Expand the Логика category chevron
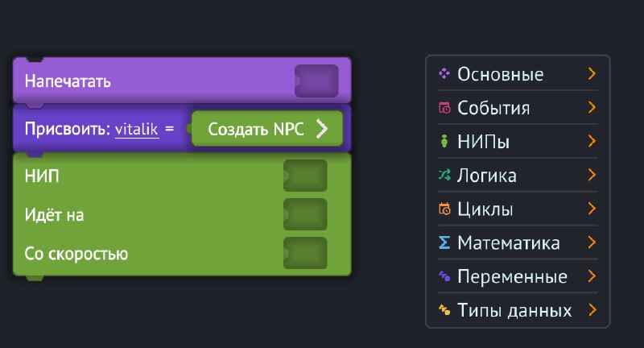 [592, 175]
